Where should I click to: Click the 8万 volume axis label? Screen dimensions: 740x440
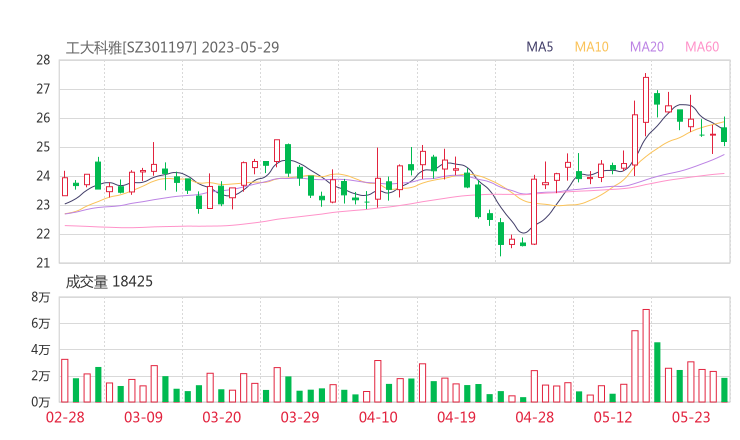(x=41, y=297)
